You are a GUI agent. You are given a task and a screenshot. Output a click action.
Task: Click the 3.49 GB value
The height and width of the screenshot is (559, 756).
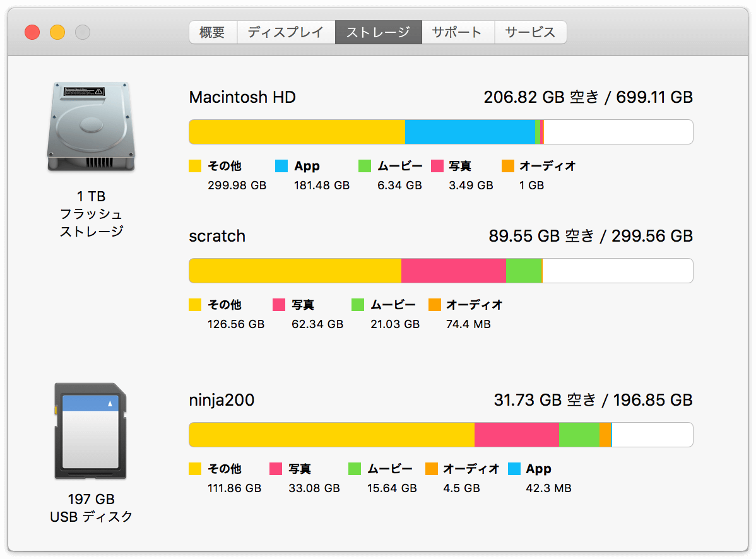click(471, 185)
